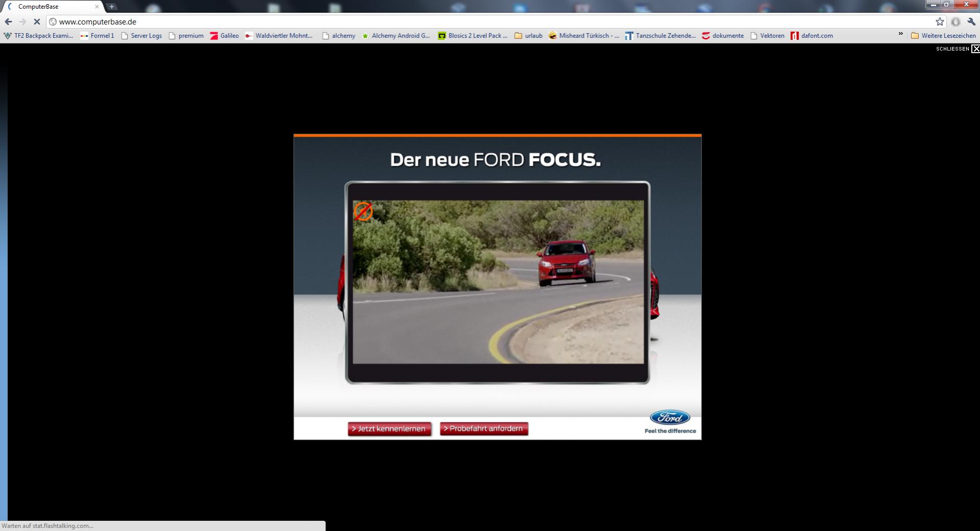Image resolution: width=980 pixels, height=531 pixels.
Task: Click the Ford logo in the ad
Action: tap(670, 418)
